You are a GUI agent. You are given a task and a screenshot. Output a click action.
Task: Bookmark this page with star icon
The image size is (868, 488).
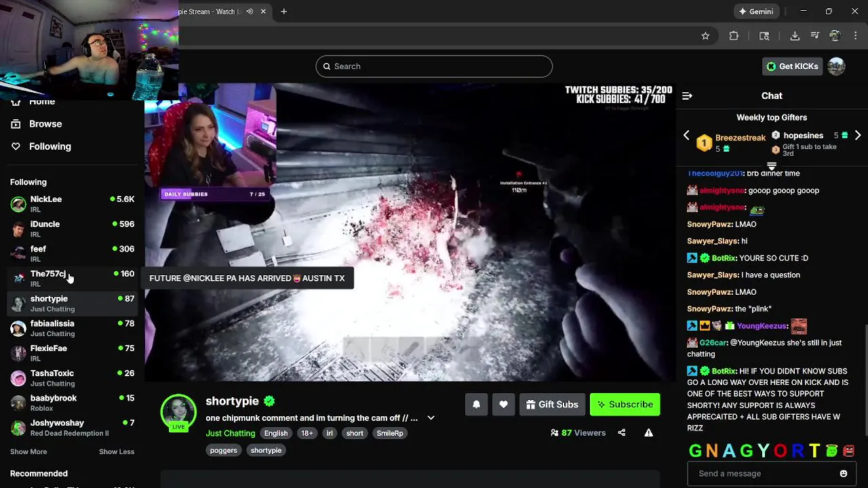point(705,36)
